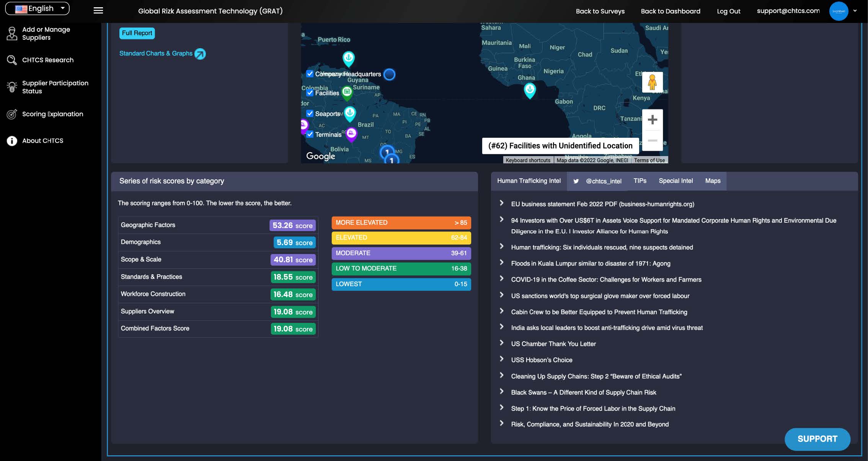
Task: Zoom out on the map
Action: (x=652, y=140)
